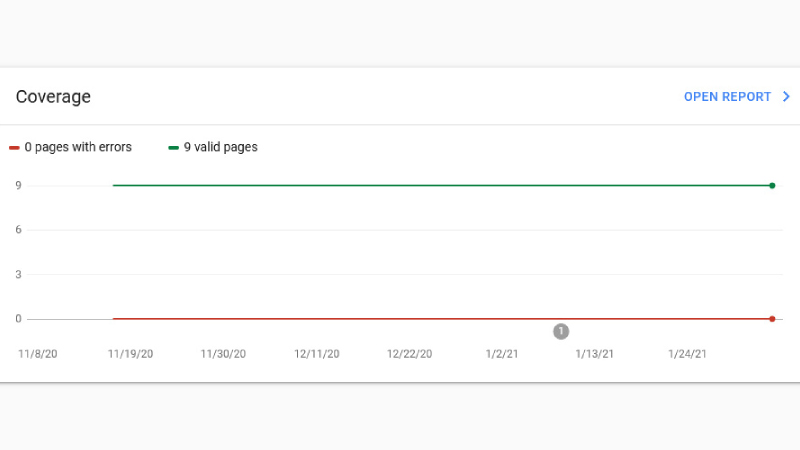Click the 1/13/21 date axis label

tap(595, 354)
